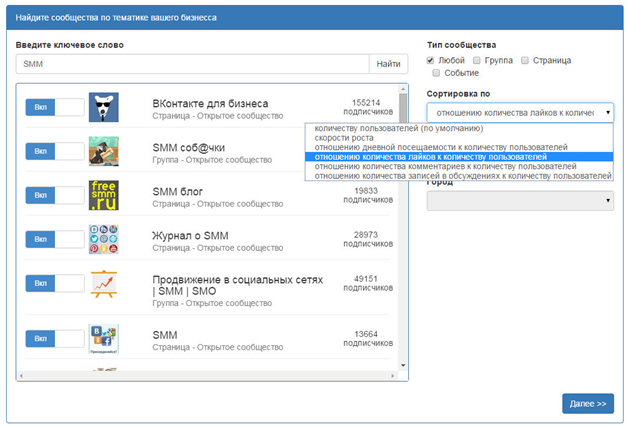
Task: Select количеству пользователей (по умолчанию) option
Action: pyautogui.click(x=459, y=128)
